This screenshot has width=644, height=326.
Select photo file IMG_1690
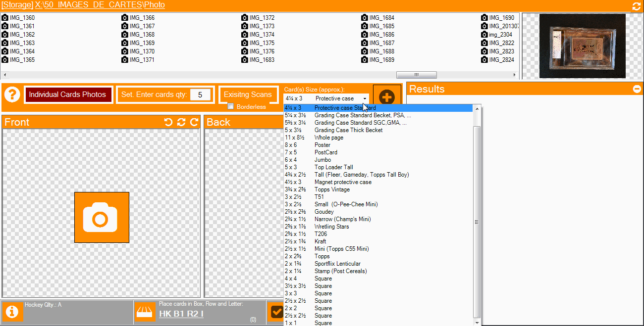(x=498, y=18)
